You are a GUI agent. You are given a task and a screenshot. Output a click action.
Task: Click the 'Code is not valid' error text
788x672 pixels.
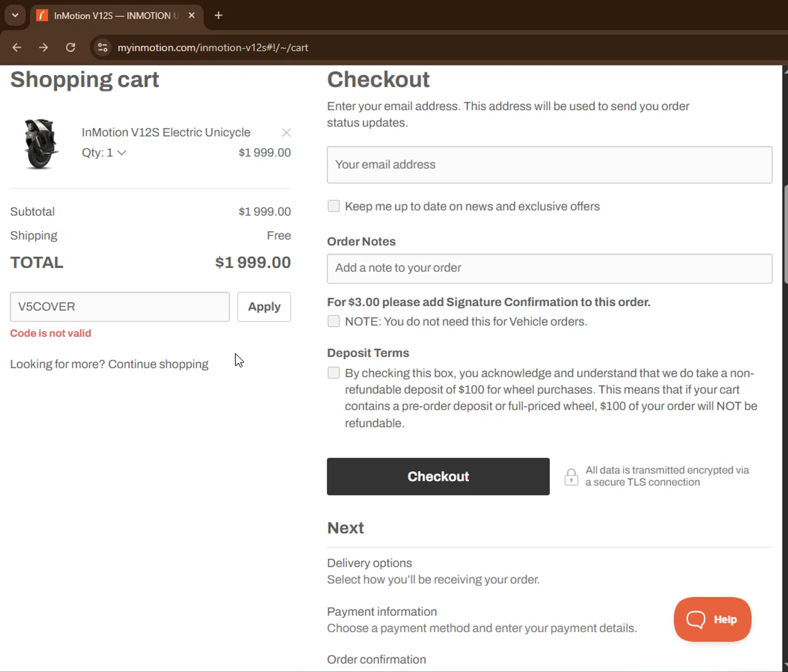pyautogui.click(x=50, y=333)
